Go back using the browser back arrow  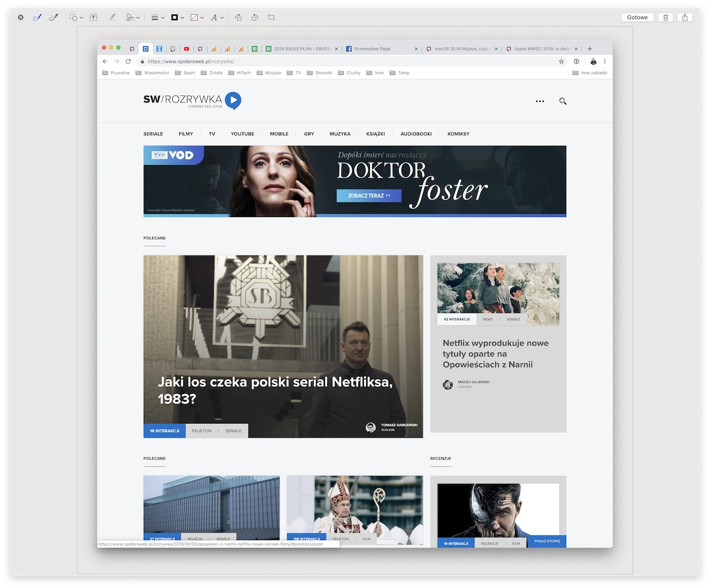105,61
